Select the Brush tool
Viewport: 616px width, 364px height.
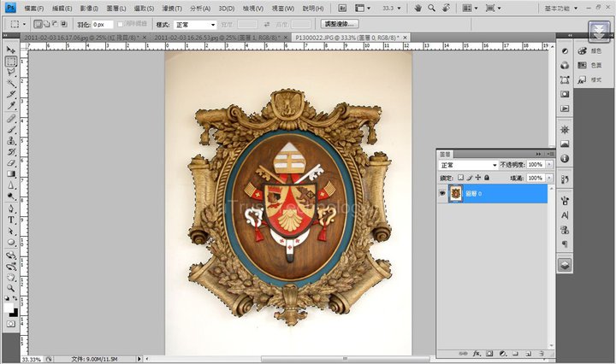click(x=10, y=129)
